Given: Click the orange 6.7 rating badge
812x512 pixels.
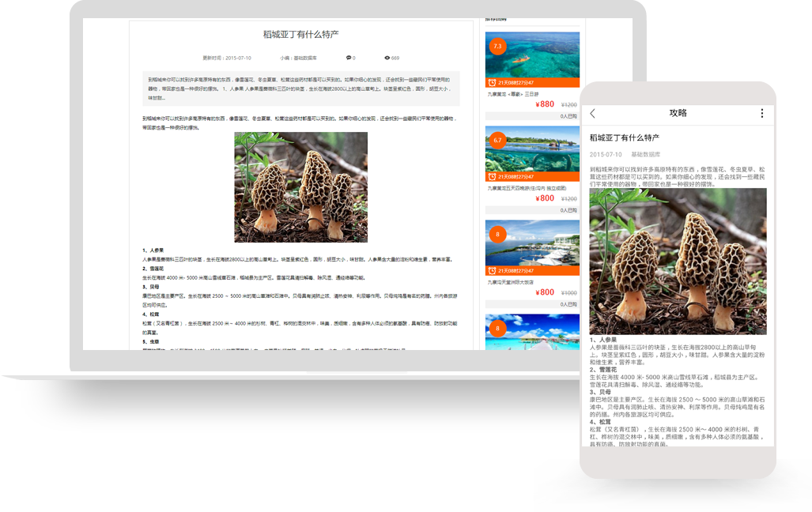Looking at the screenshot, I should click(497, 140).
